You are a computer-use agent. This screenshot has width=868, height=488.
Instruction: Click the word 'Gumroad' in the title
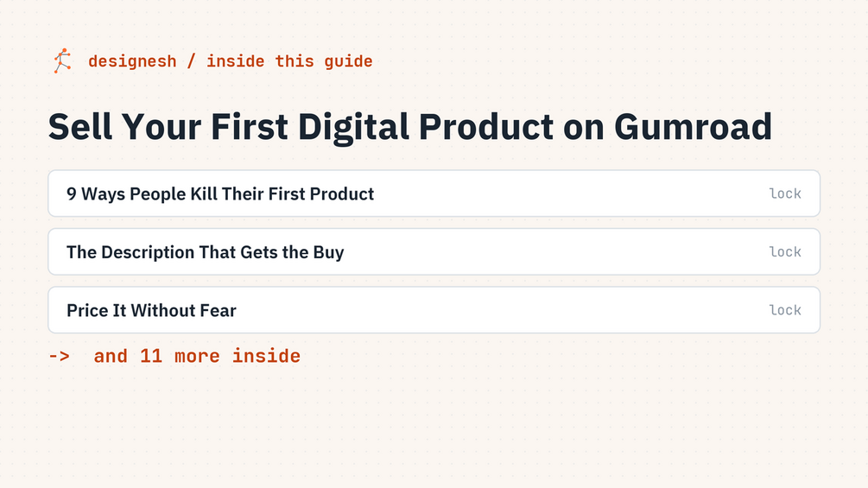pos(693,127)
